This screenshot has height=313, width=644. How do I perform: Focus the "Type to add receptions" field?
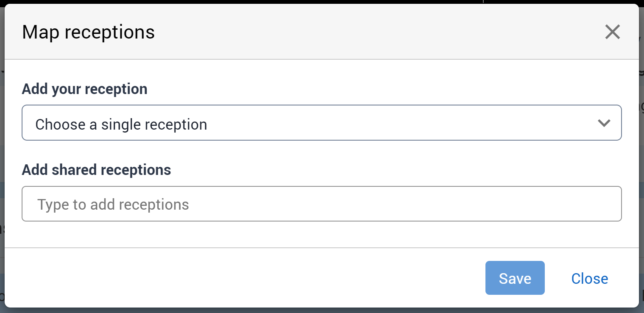tap(321, 204)
